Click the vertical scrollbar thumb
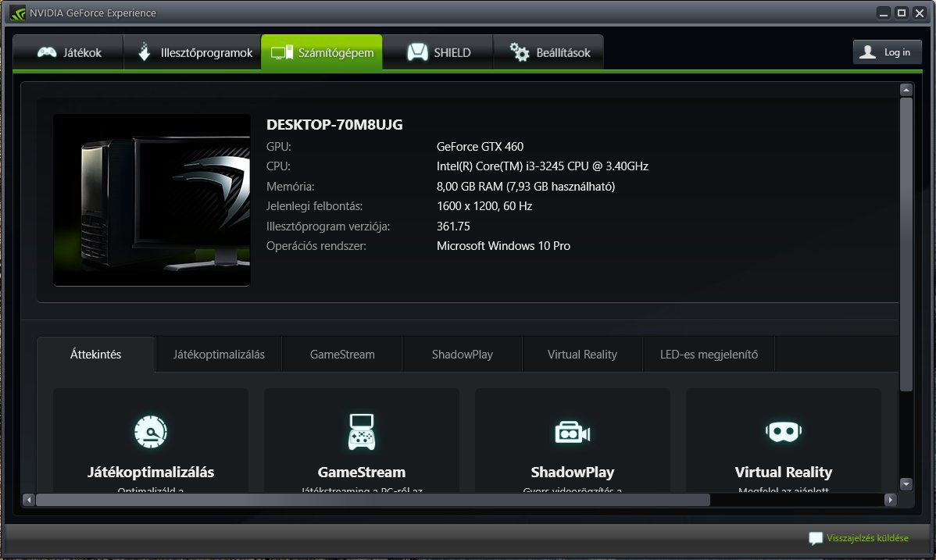This screenshot has height=560, width=936. click(x=906, y=244)
